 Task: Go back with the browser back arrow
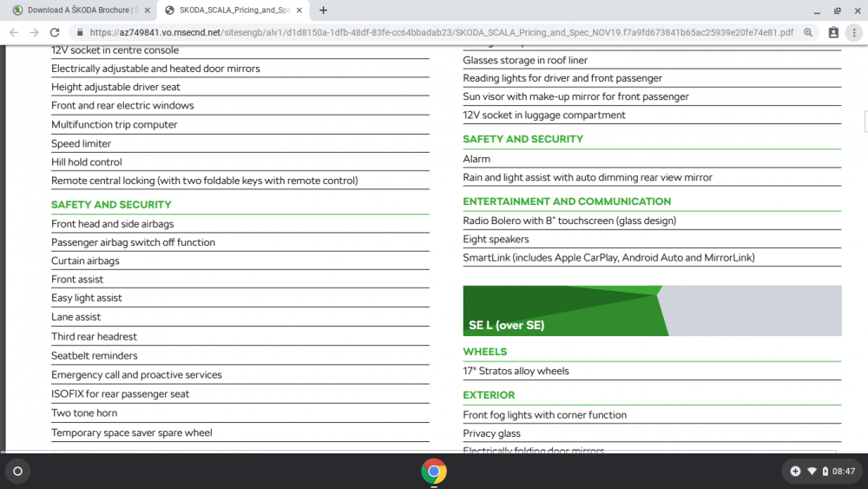click(x=14, y=33)
